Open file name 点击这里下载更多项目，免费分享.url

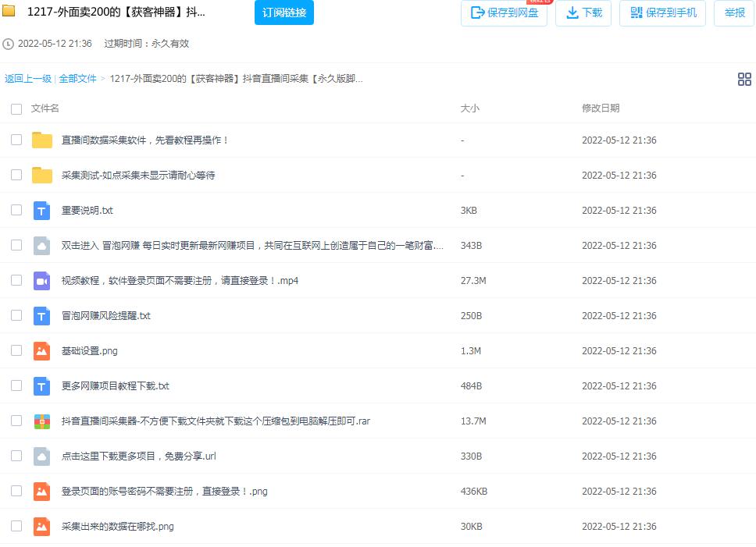[x=138, y=456]
